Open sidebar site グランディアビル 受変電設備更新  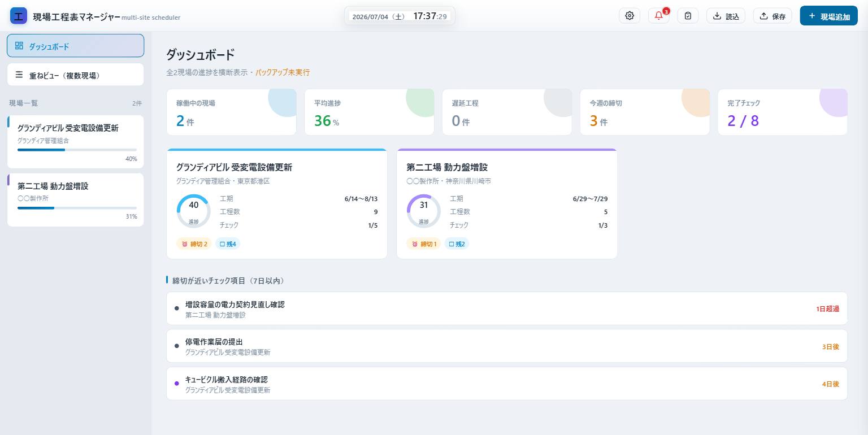[x=75, y=142]
